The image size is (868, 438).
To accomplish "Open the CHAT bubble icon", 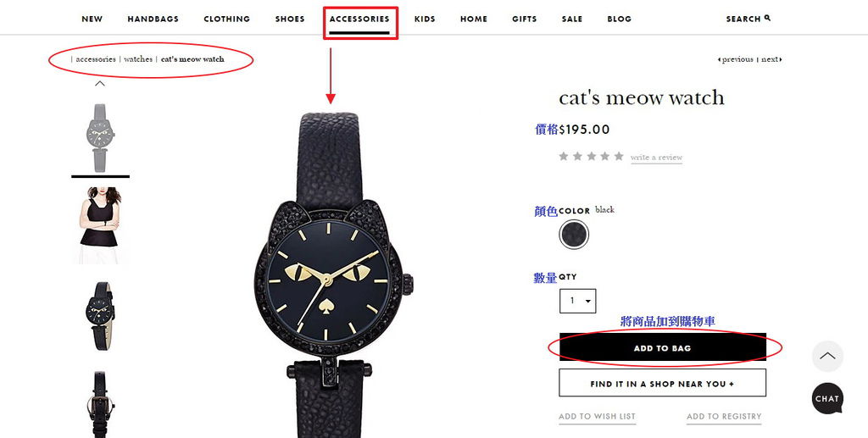I will point(827,398).
